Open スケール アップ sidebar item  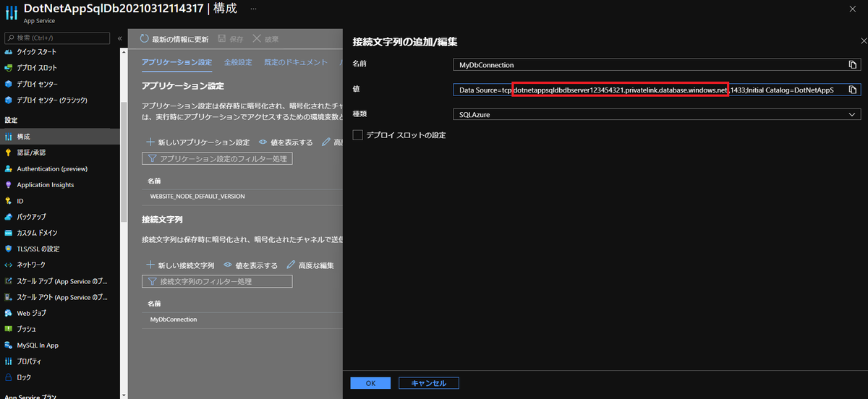click(x=62, y=281)
